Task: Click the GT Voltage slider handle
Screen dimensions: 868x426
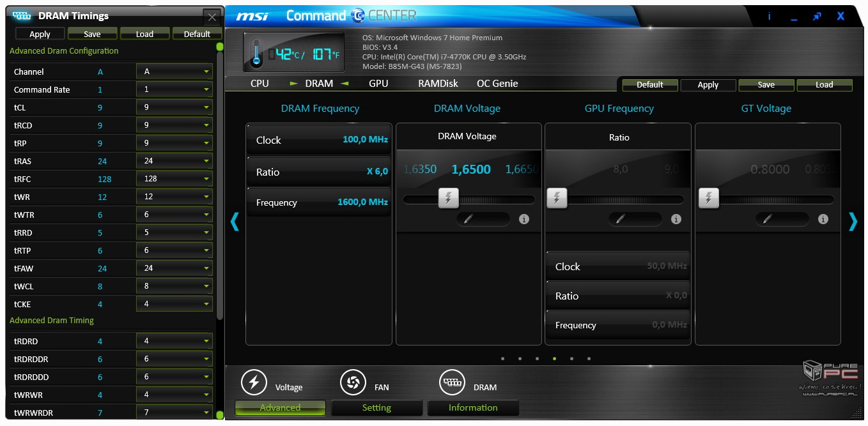Action: [708, 198]
